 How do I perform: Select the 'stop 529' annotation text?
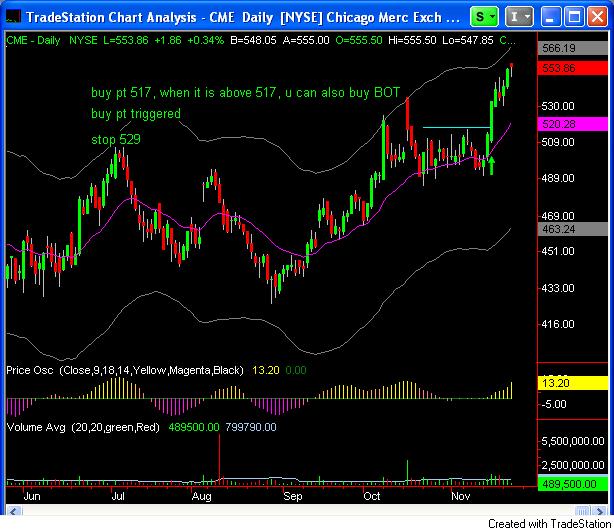[x=116, y=139]
